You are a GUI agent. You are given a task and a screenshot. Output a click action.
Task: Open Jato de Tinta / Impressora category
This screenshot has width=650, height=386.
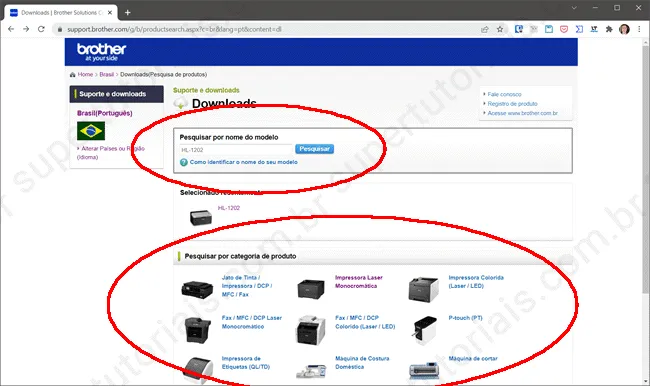(247, 286)
